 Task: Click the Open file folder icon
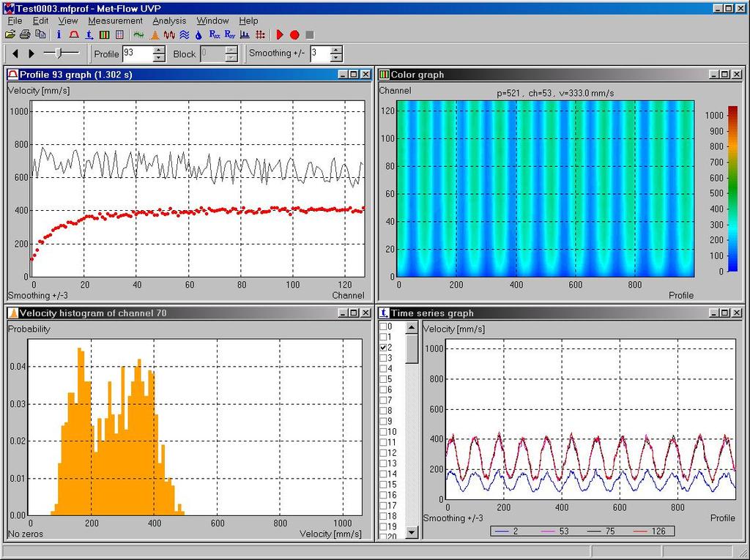coord(10,35)
